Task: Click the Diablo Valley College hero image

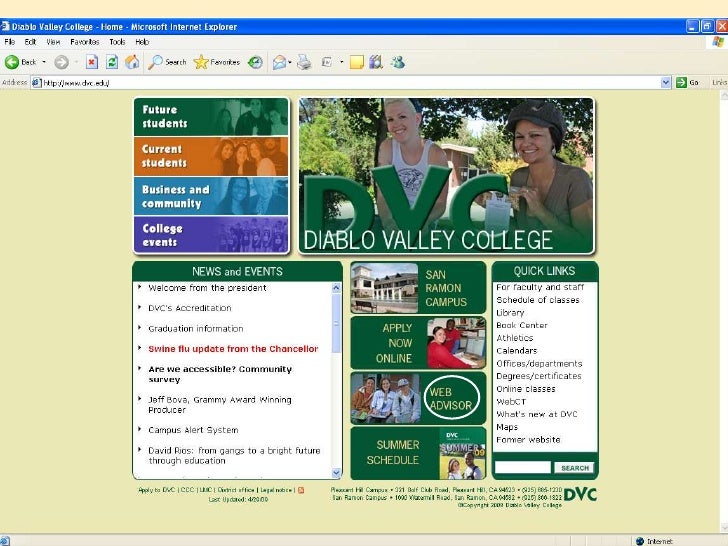Action: pos(446,176)
